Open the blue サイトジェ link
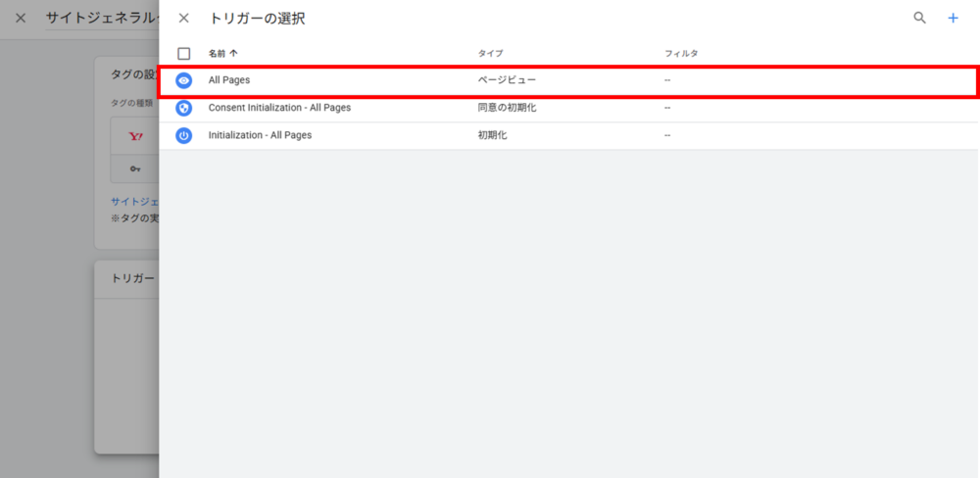980x478 pixels. (x=134, y=201)
